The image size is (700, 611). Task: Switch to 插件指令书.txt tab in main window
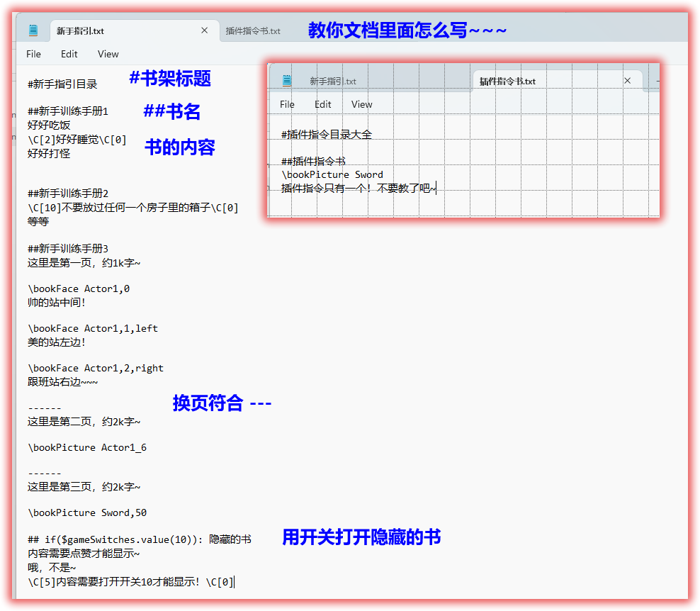coord(253,30)
